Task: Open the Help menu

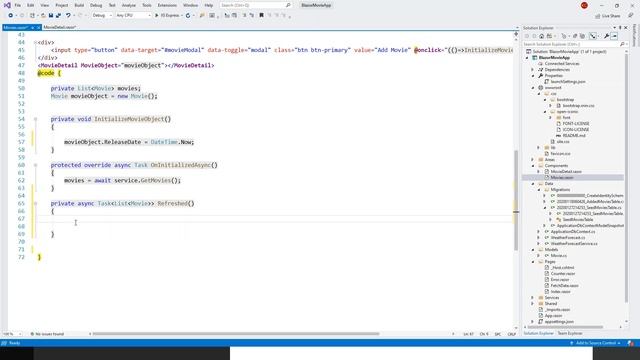Action: tap(209, 5)
